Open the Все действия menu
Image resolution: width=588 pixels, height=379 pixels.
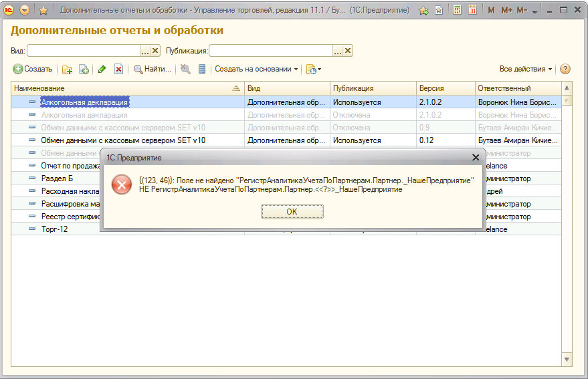[525, 69]
